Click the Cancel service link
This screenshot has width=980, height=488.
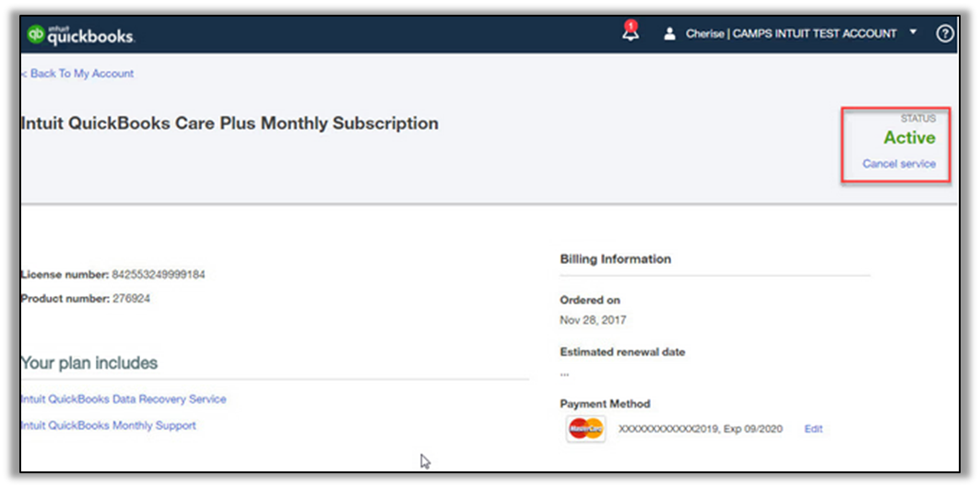pyautogui.click(x=899, y=164)
